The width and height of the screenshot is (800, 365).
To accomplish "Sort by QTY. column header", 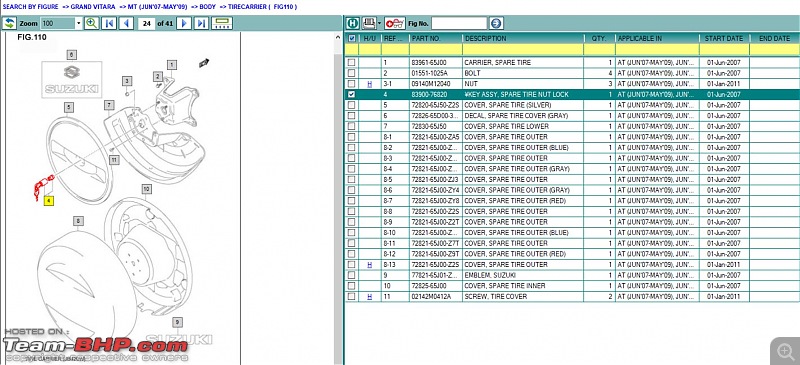I will [599, 38].
